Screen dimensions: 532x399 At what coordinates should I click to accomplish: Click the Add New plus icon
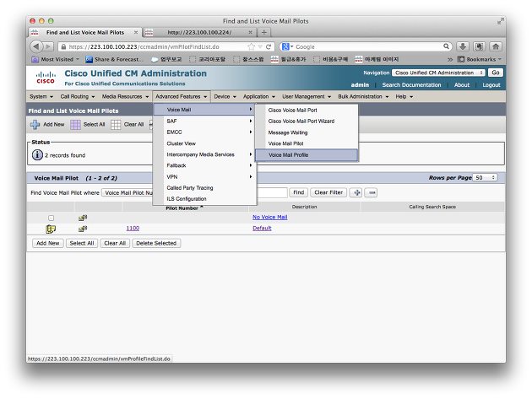tap(35, 124)
